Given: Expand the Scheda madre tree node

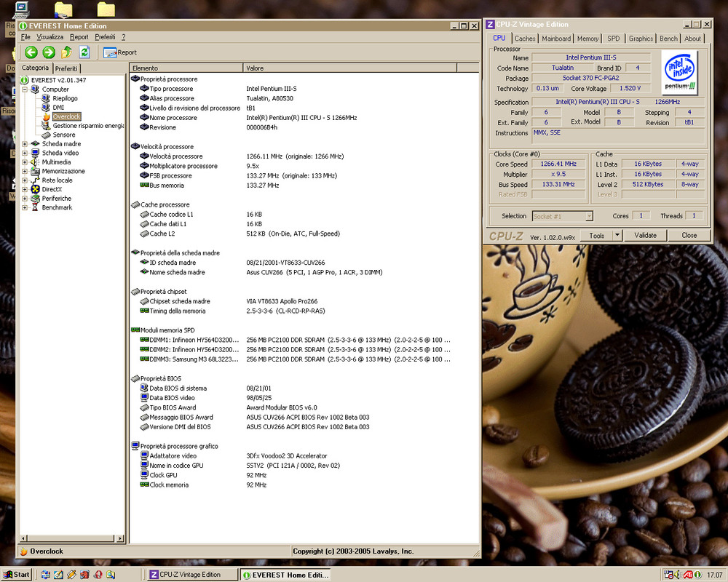Looking at the screenshot, I should (25, 144).
